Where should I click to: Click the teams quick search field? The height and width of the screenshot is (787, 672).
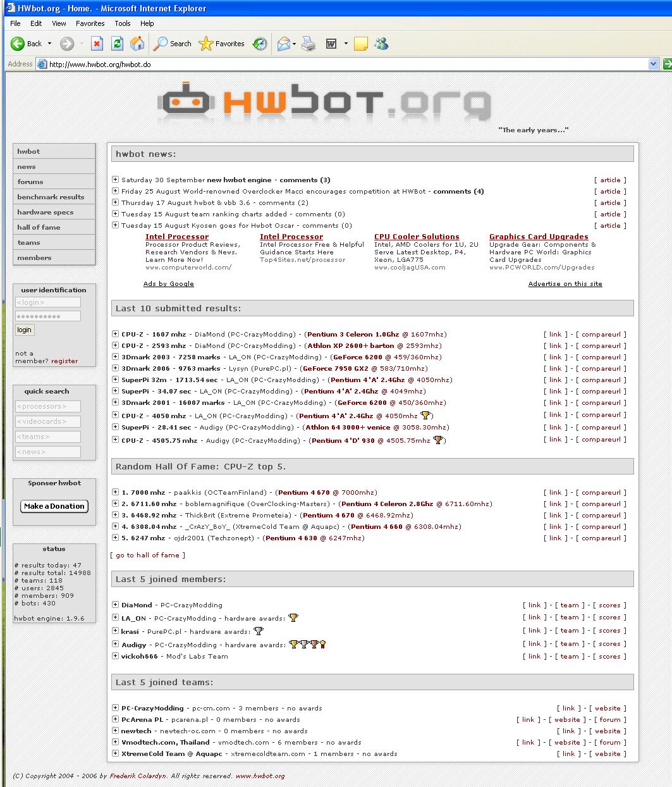(x=48, y=437)
